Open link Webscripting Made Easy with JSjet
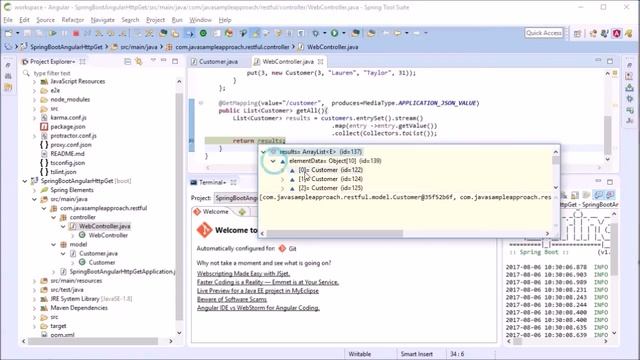The width and height of the screenshot is (640, 360). click(x=243, y=273)
